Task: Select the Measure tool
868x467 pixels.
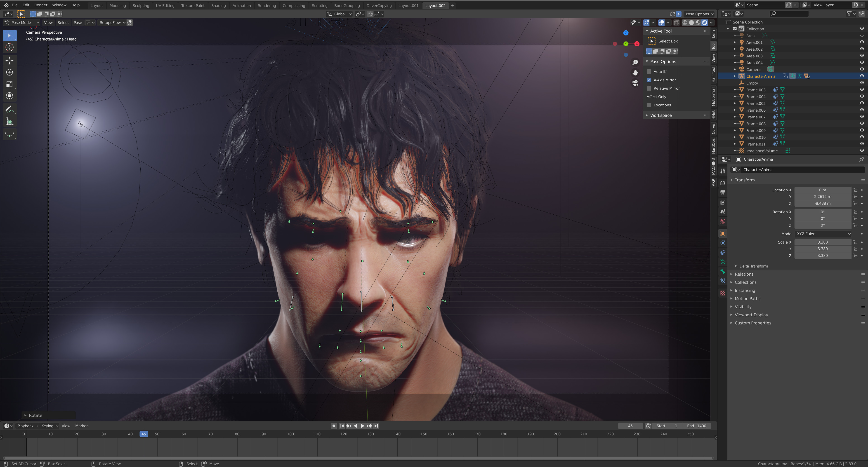Action: click(x=9, y=121)
